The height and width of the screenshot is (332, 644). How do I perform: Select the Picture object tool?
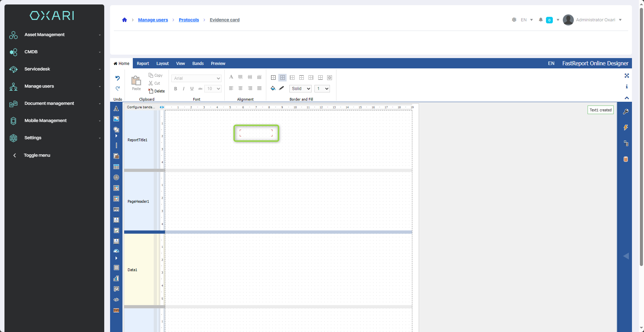[116, 119]
